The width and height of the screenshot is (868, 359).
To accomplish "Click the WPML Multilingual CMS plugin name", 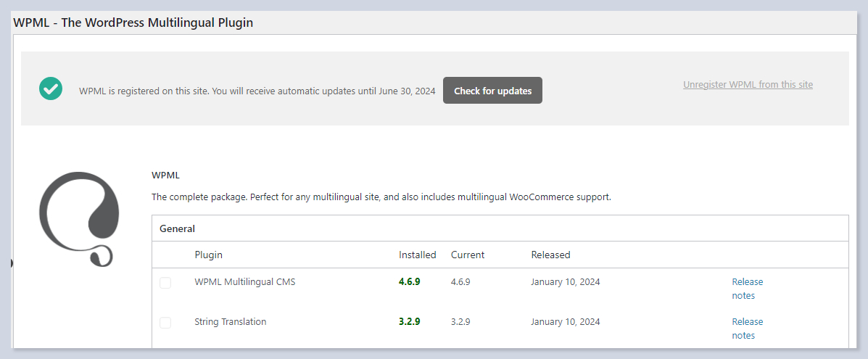I will (244, 282).
